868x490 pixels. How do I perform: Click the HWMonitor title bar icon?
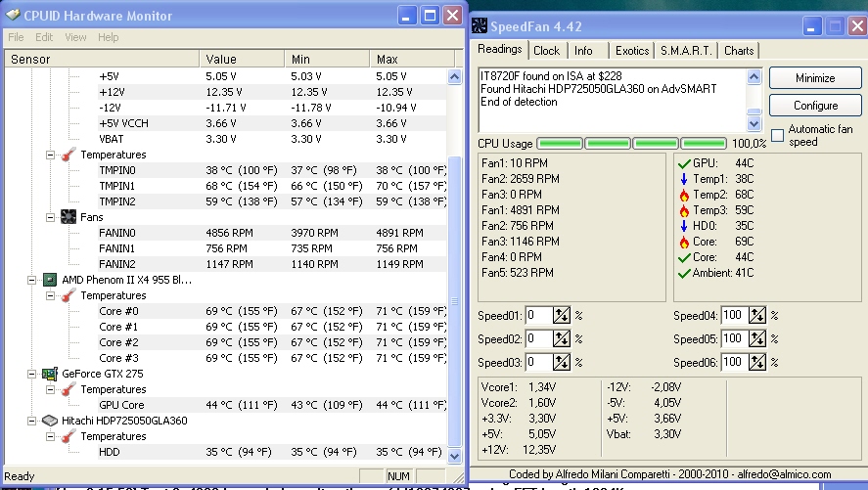coord(12,16)
